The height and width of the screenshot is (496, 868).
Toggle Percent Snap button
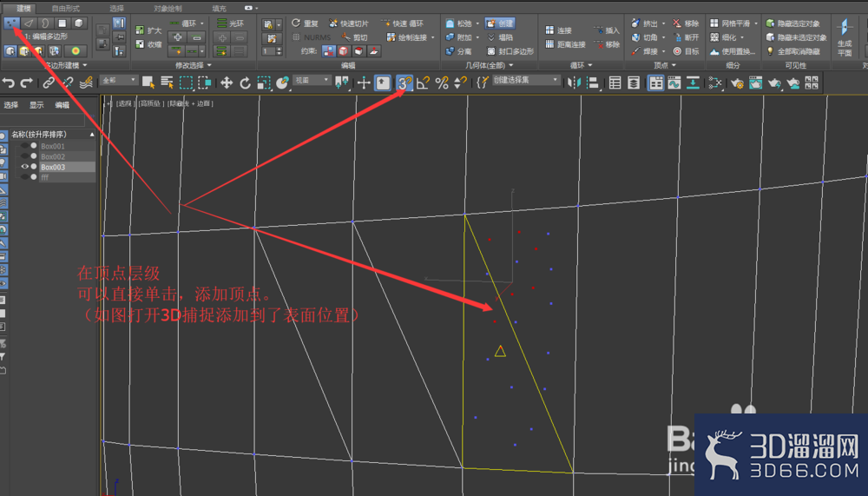[442, 83]
